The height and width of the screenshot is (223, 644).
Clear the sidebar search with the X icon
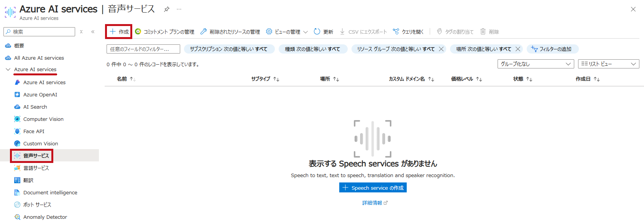point(81,32)
